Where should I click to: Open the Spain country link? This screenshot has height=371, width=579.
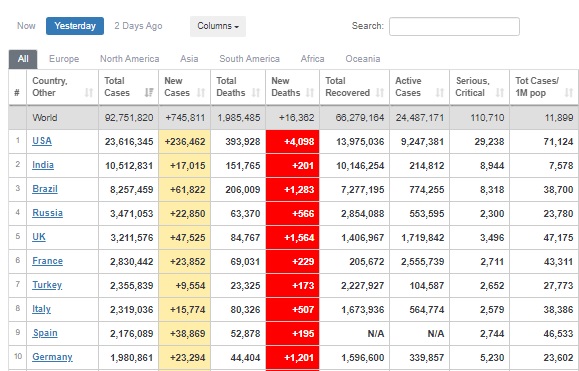45,333
